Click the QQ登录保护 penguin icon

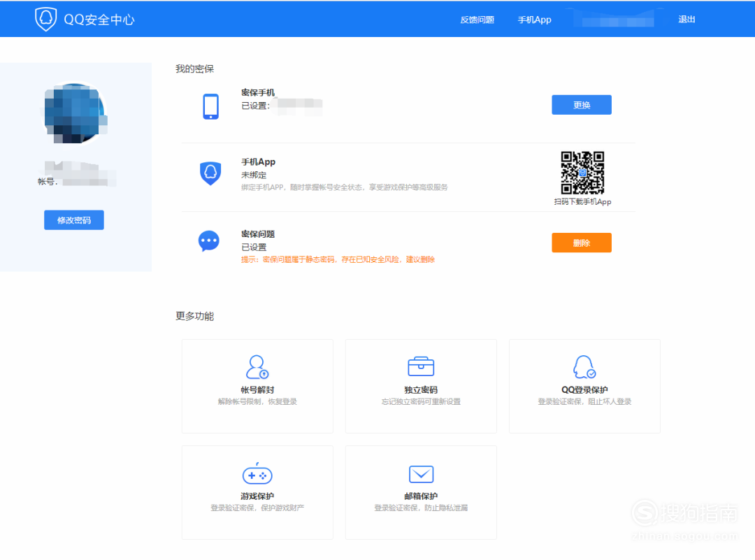click(x=584, y=367)
